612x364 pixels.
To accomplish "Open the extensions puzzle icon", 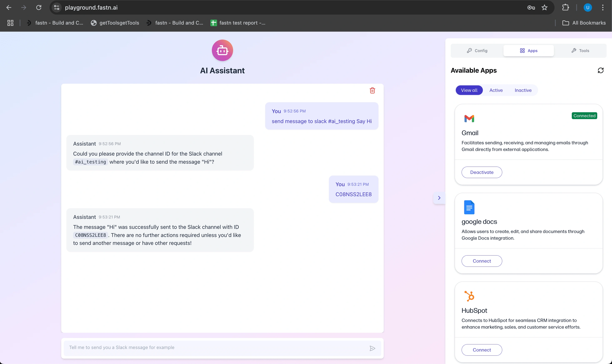I will tap(565, 8).
